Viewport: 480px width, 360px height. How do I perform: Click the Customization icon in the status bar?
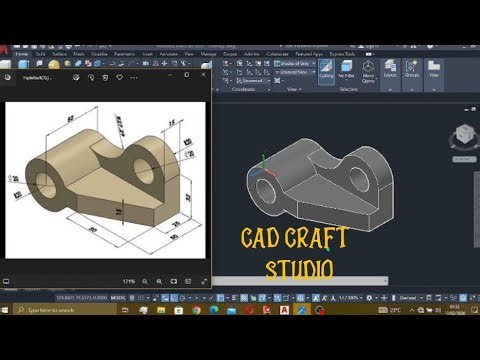[x=478, y=298]
